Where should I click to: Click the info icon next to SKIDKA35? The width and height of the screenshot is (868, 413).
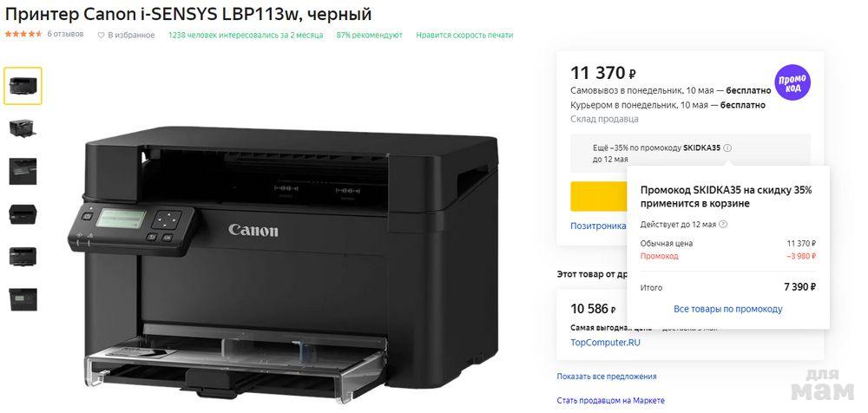pyautogui.click(x=727, y=147)
